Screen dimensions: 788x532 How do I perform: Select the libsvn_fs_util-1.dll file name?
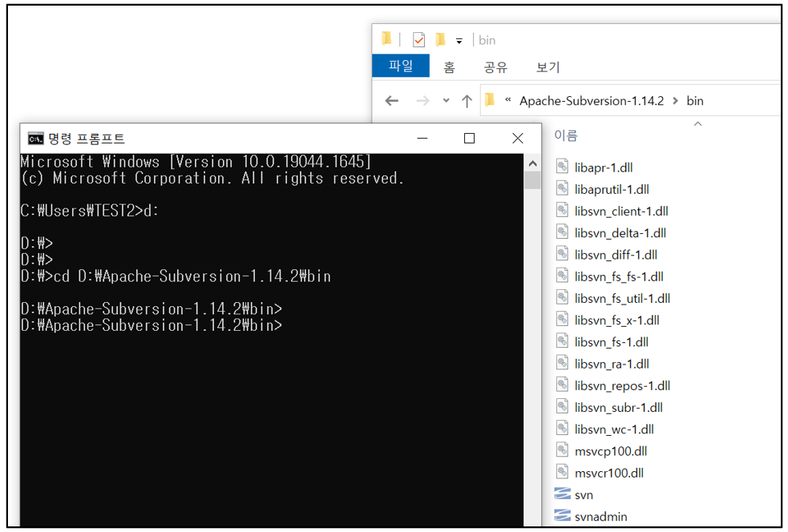(x=622, y=298)
